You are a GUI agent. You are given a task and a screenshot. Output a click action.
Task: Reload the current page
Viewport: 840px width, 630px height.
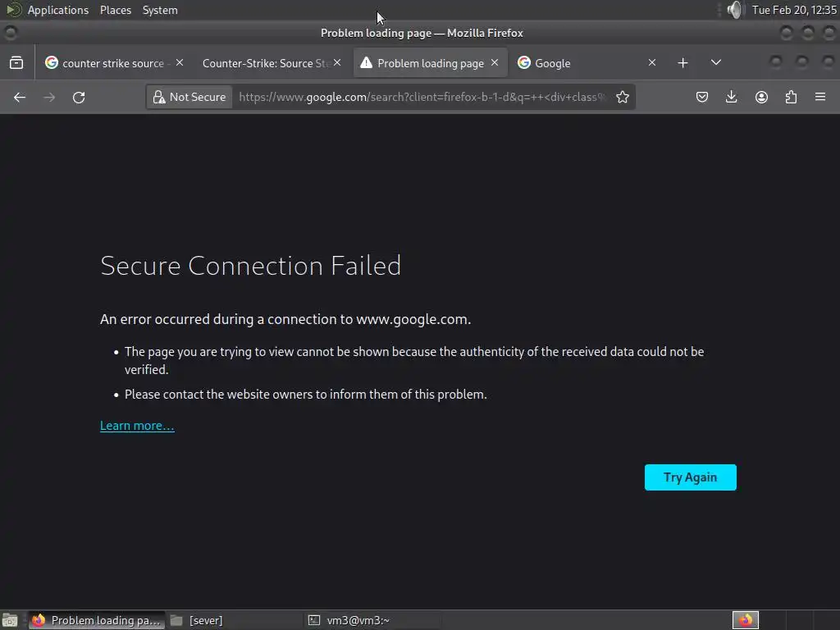tap(79, 98)
